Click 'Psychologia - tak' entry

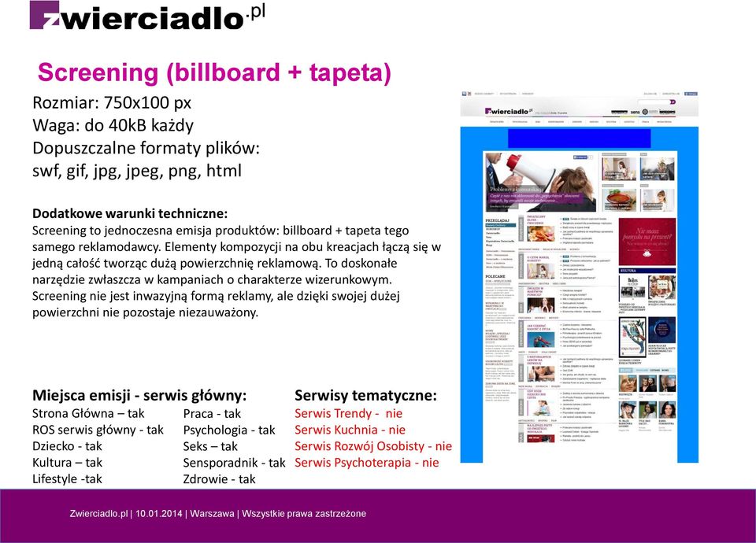pyautogui.click(x=229, y=430)
